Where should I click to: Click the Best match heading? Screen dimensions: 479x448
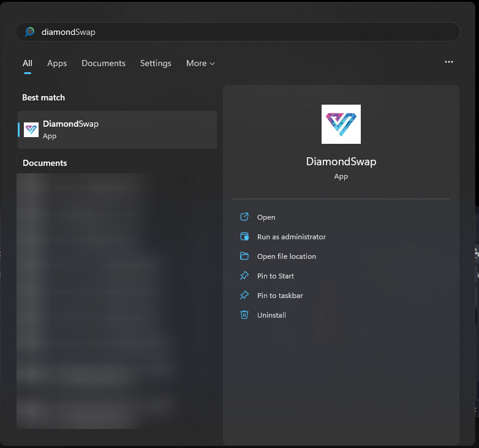click(x=43, y=98)
